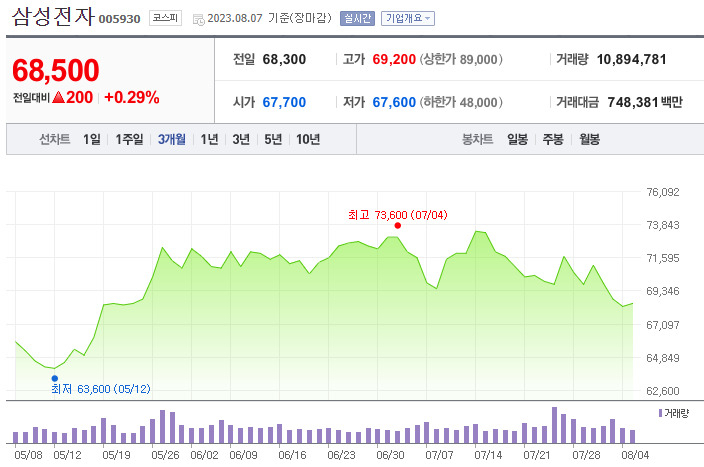Open the 기업개요 dropdown
The height and width of the screenshot is (467, 704).
tap(408, 18)
